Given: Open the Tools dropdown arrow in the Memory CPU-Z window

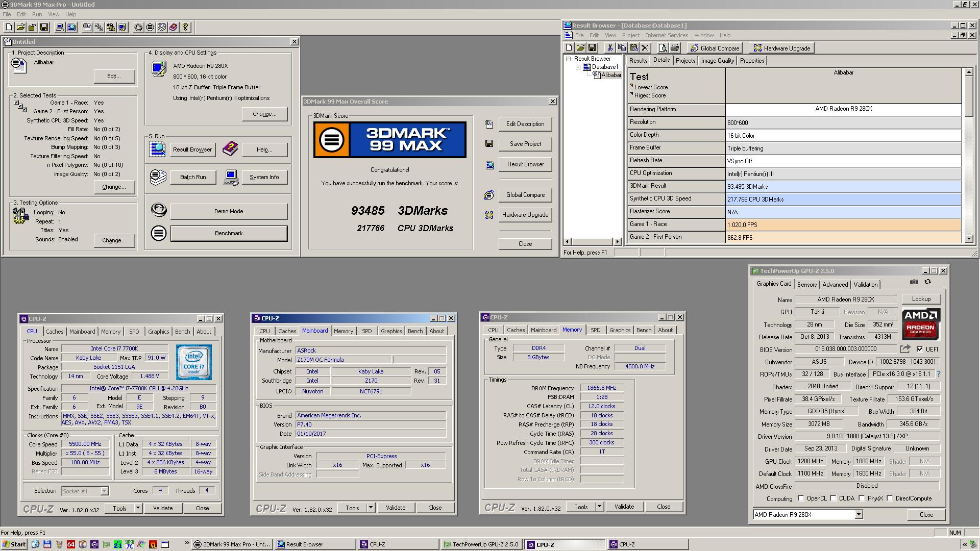Looking at the screenshot, I should coord(599,507).
